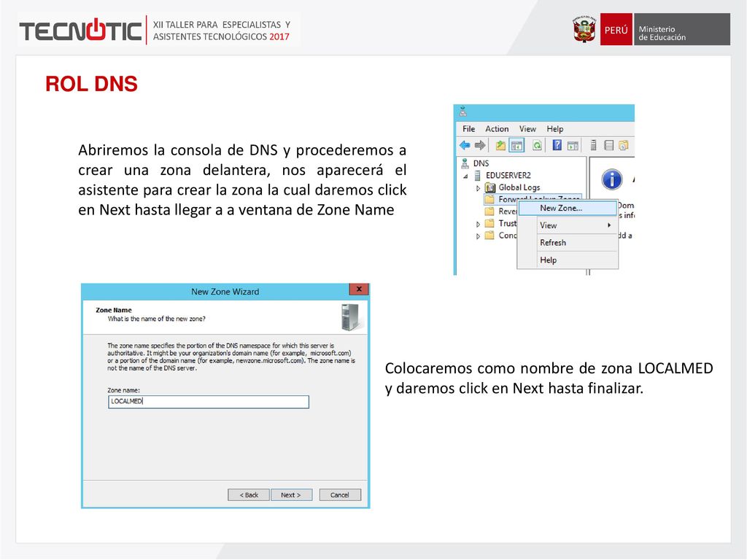Click the new zone folders toolbar icon
This screenshot has width=747, height=560.
(623, 145)
